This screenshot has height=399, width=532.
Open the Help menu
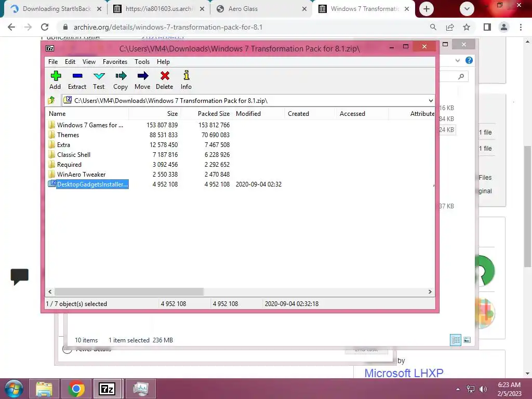coord(163,62)
